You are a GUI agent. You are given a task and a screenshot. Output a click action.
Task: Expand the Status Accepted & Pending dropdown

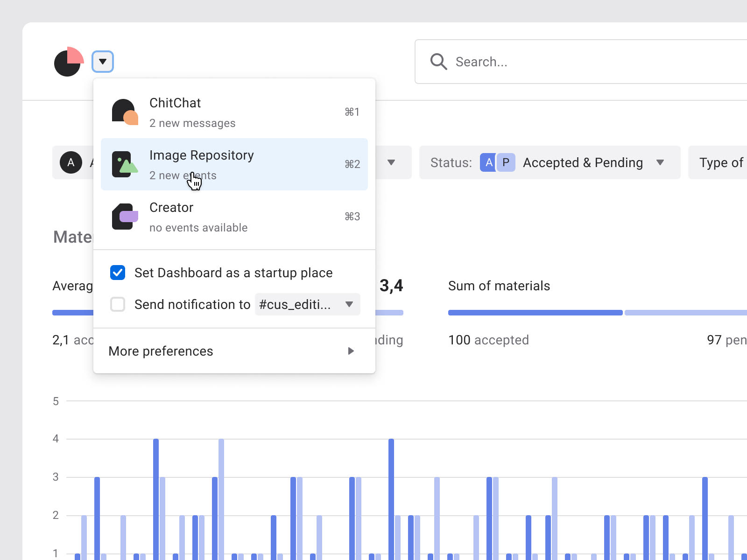[x=660, y=162]
